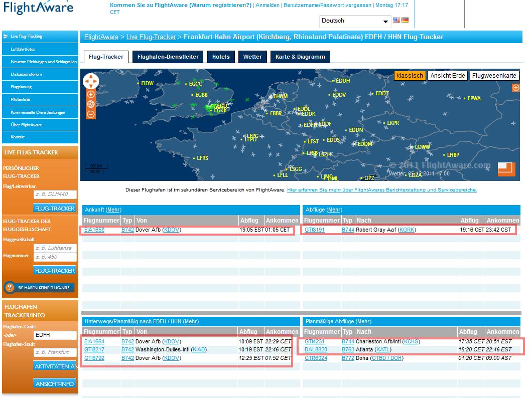Click the orange map size icon at bottom right
Screen dimensions: 532x398
506,169
